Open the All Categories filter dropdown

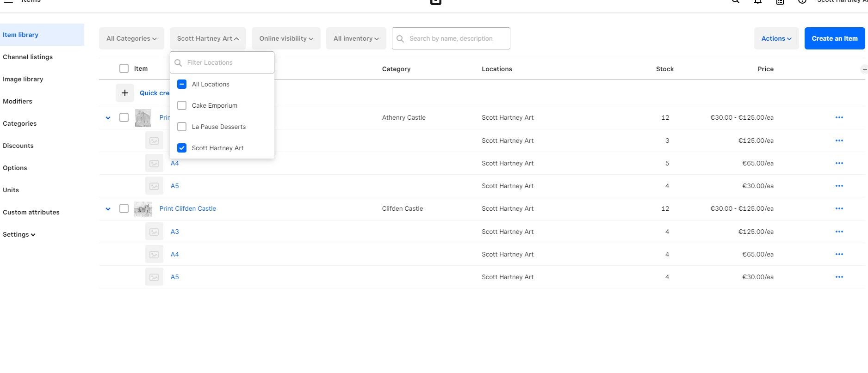point(131,38)
